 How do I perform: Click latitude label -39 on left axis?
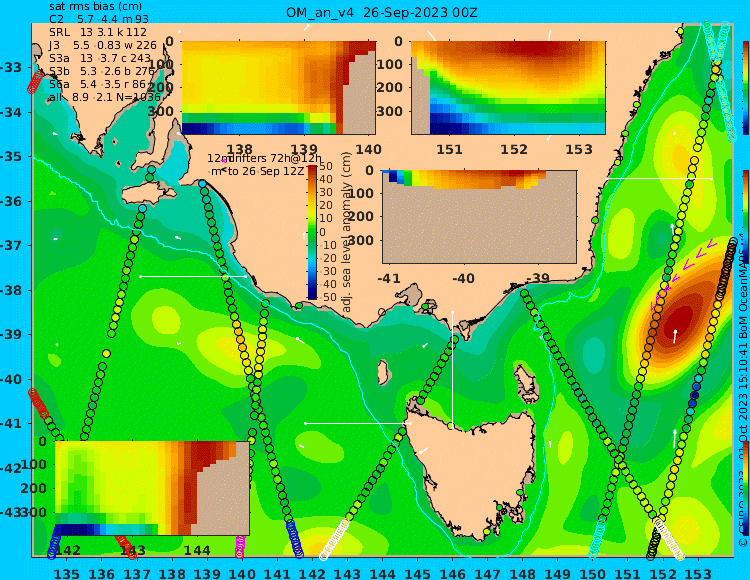[11, 334]
